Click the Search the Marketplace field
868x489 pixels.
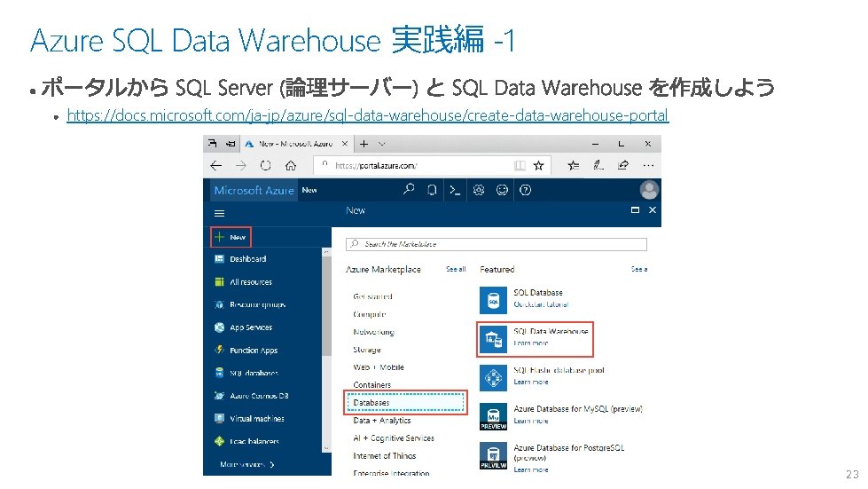[496, 244]
